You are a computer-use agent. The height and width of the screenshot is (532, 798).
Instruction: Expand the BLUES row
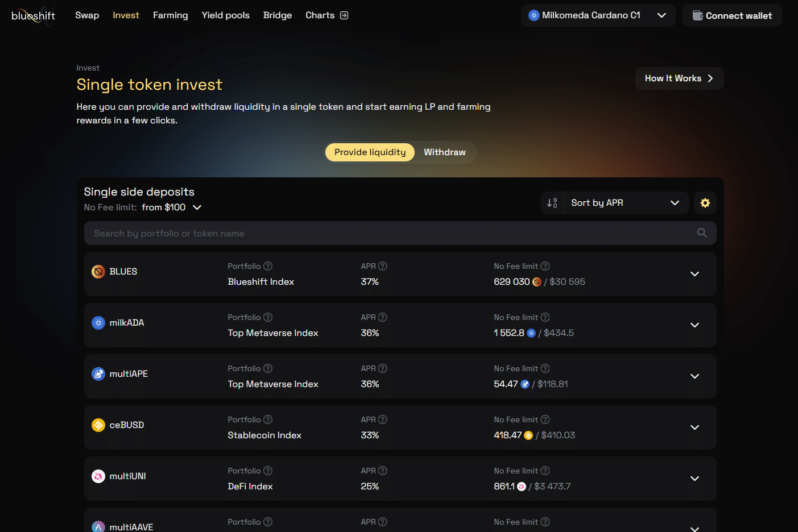(x=694, y=274)
